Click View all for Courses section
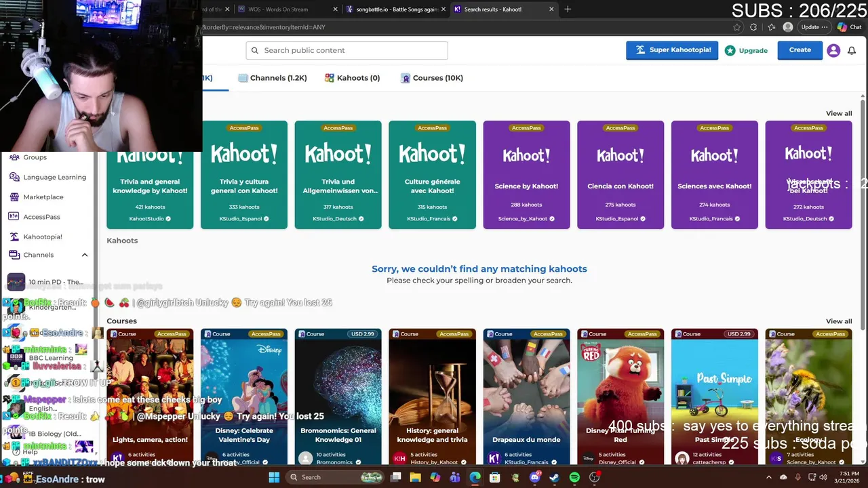Image resolution: width=868 pixels, height=488 pixels. [839, 321]
